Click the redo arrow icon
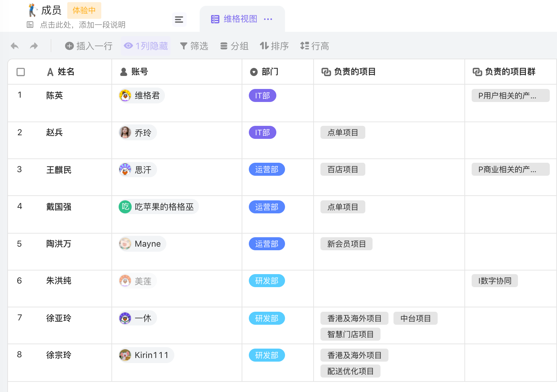The image size is (557, 392). pyautogui.click(x=34, y=46)
